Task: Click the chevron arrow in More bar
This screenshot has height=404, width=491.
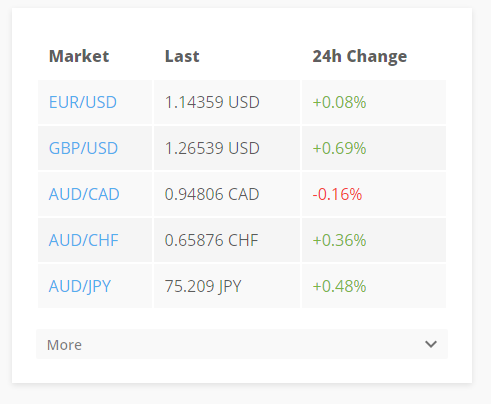Action: point(431,344)
